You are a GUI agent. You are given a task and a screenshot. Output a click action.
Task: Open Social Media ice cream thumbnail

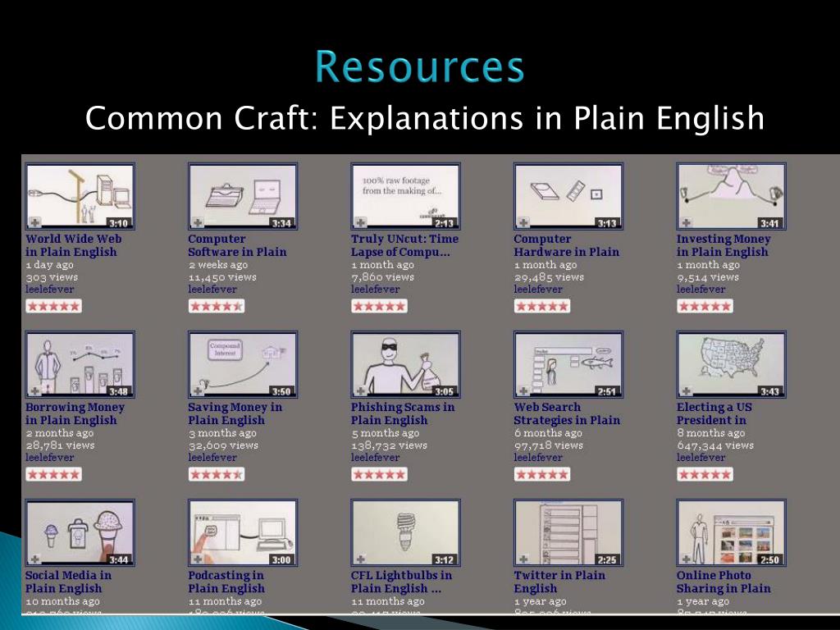[x=80, y=532]
